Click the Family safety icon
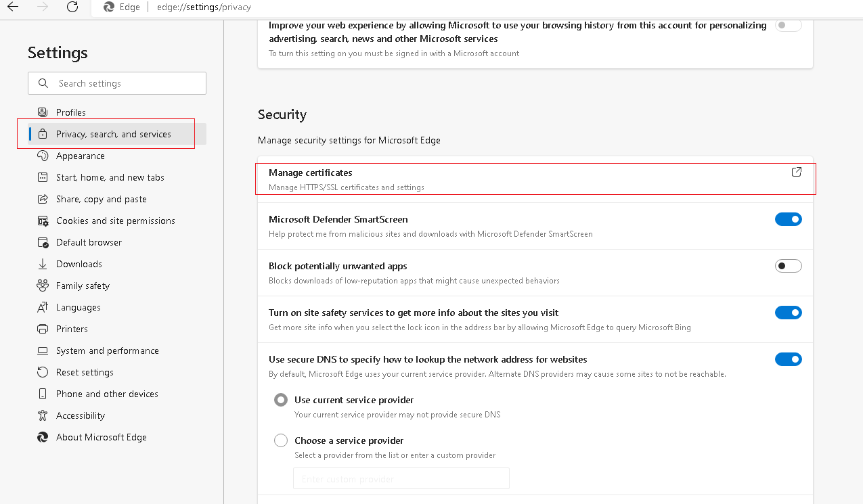The image size is (863, 504). click(43, 285)
